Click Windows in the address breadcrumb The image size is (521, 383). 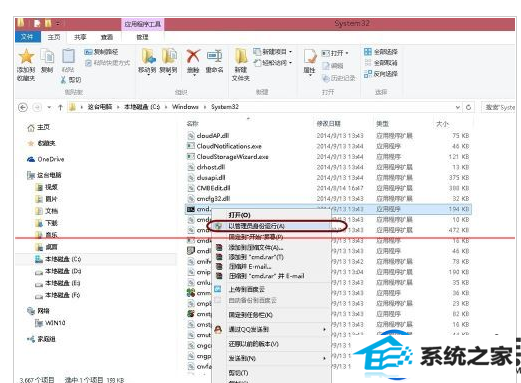pyautogui.click(x=185, y=107)
